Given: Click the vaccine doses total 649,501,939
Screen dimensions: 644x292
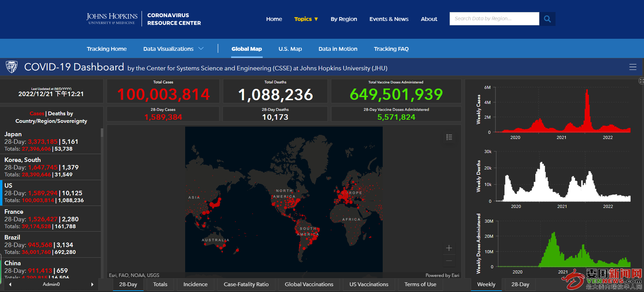Looking at the screenshot, I should point(396,94).
